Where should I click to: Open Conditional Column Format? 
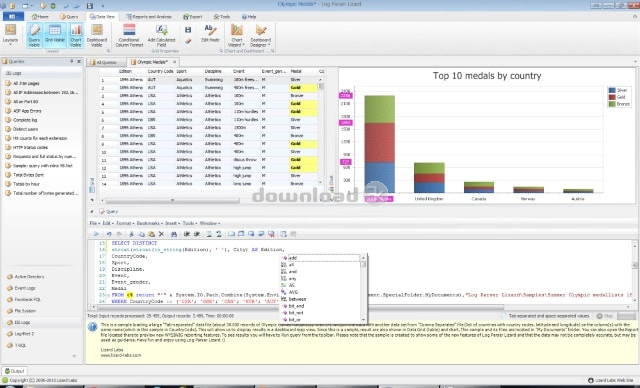point(129,35)
